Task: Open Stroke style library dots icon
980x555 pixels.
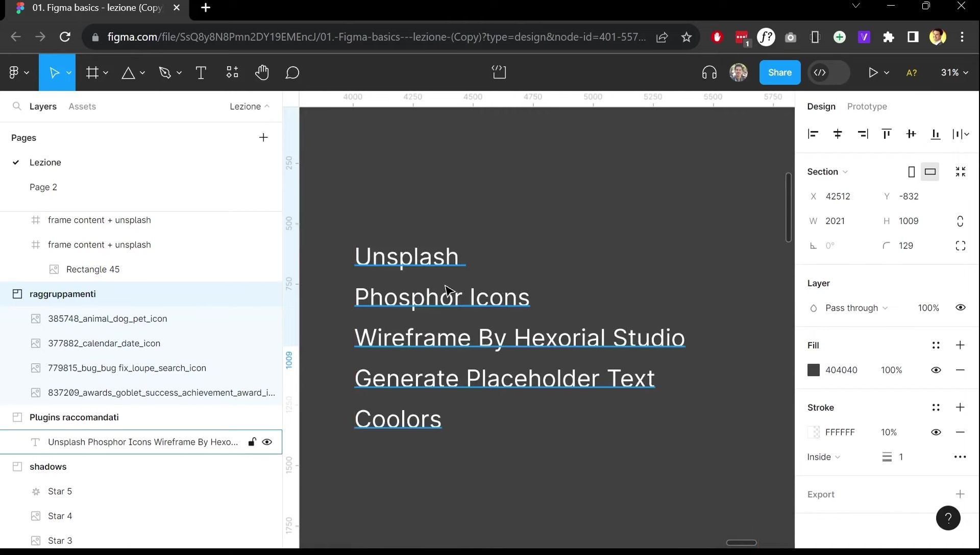Action: click(x=936, y=408)
